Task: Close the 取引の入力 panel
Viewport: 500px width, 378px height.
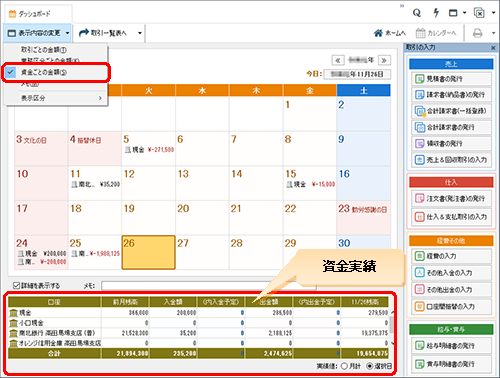Action: pos(493,48)
